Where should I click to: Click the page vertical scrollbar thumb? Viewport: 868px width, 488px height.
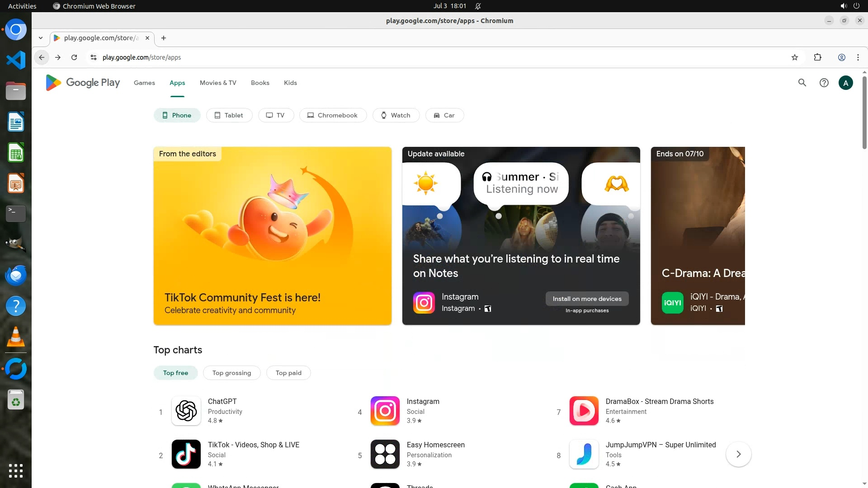(x=864, y=113)
